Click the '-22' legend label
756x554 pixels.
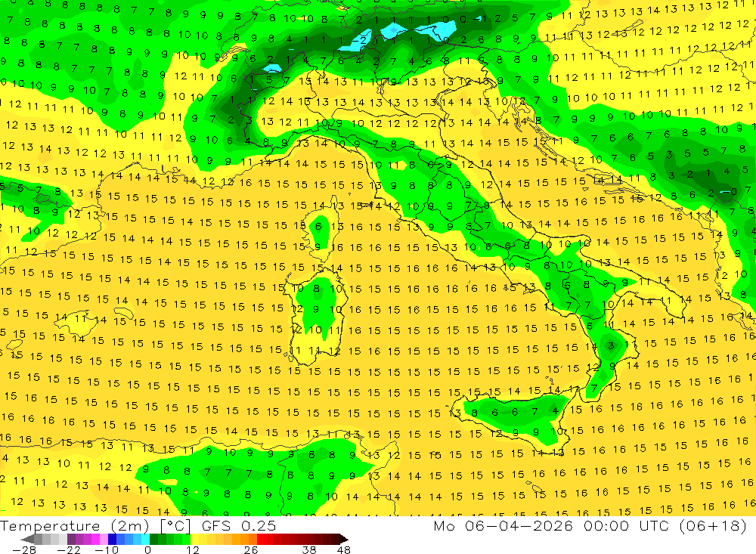69,550
